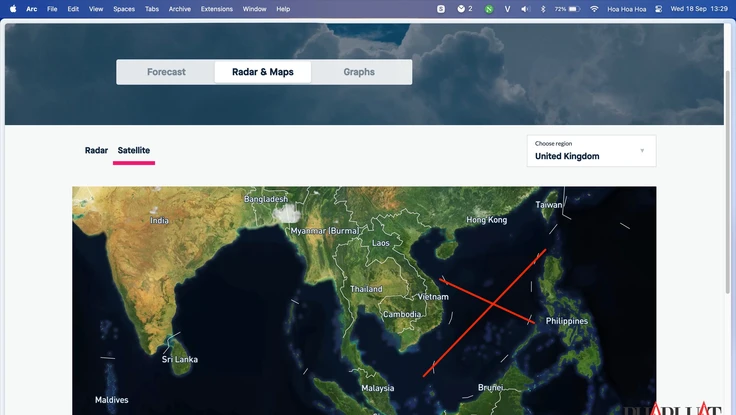Click the Malaysia label on map
The image size is (736, 415).
[378, 388]
